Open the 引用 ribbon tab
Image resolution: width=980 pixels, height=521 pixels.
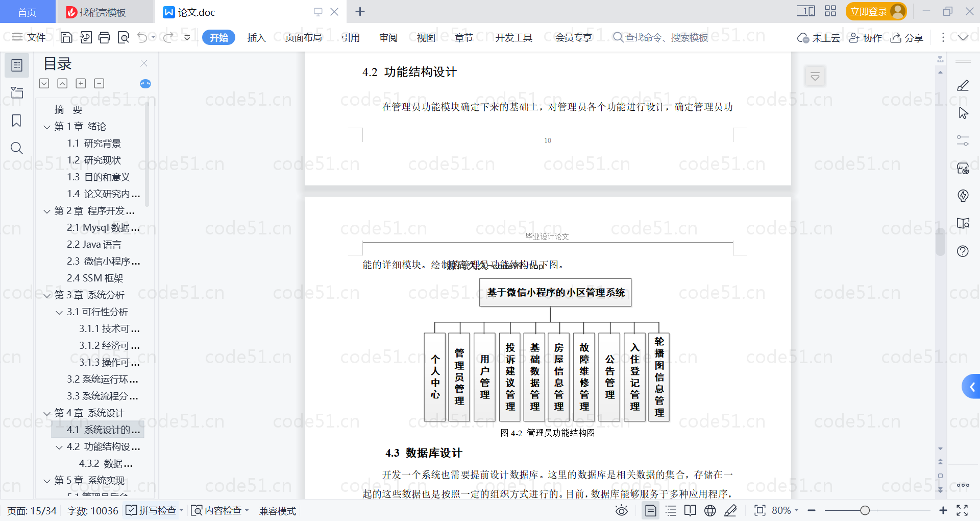pos(350,37)
